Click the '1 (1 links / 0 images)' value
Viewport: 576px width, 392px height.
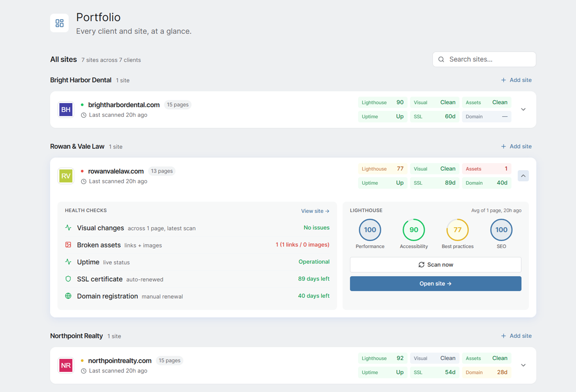[303, 245]
